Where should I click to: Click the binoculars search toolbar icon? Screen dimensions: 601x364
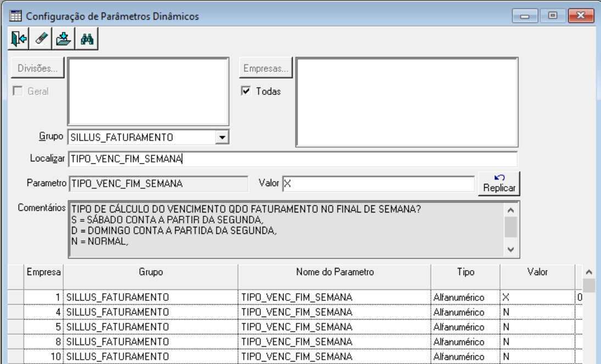click(87, 38)
